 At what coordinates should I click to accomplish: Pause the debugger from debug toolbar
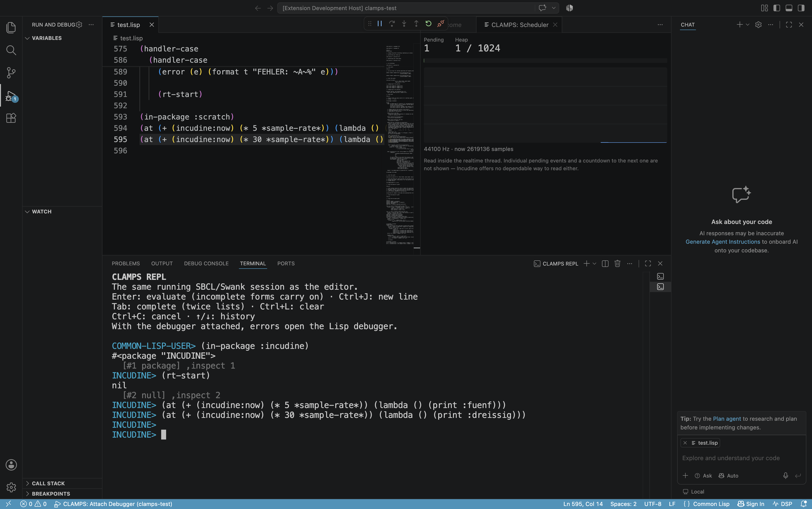379,23
